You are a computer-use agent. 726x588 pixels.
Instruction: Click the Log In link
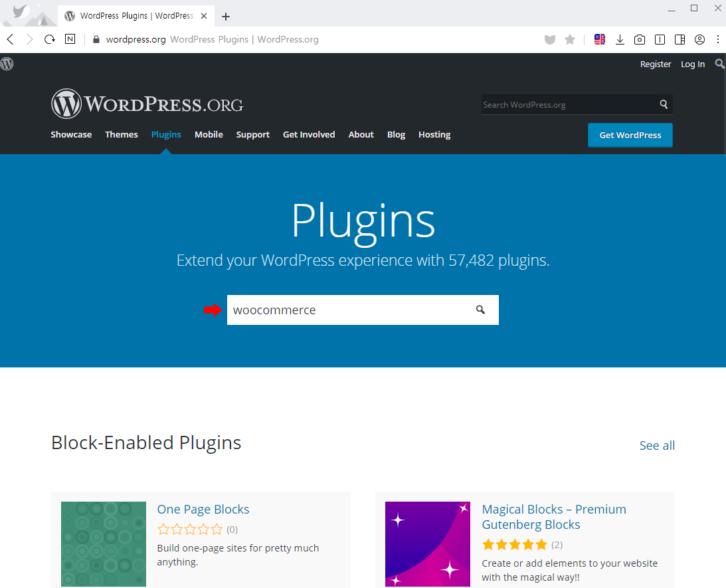[x=693, y=64]
